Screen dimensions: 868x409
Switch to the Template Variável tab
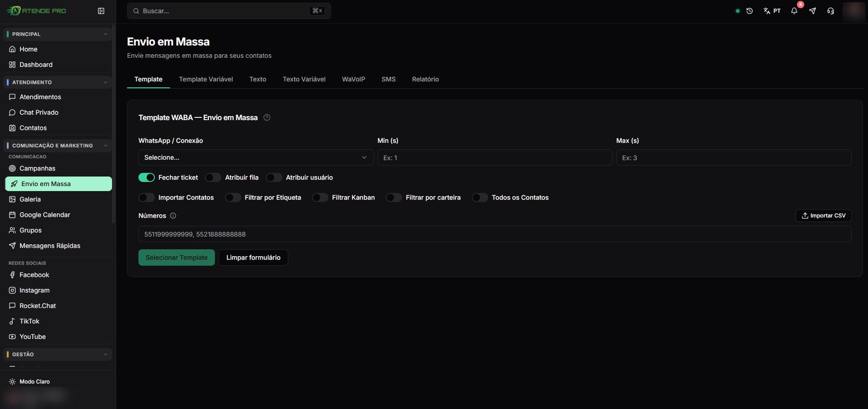point(206,79)
